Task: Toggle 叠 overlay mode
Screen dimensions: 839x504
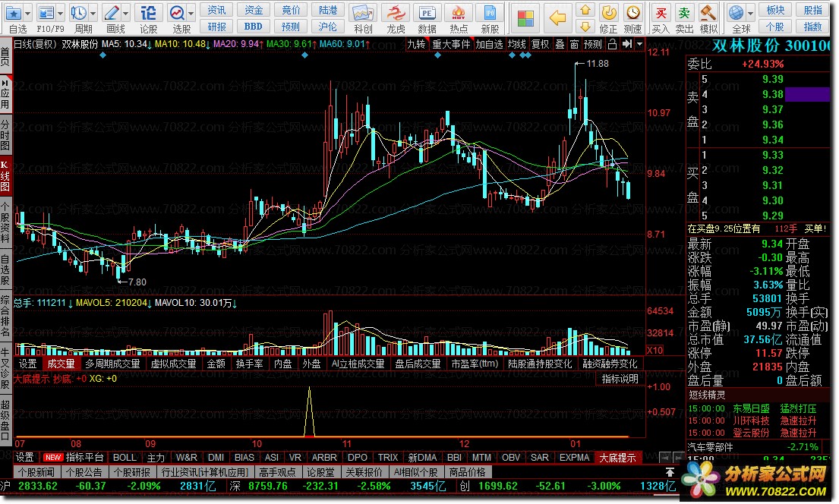Action: coord(560,44)
